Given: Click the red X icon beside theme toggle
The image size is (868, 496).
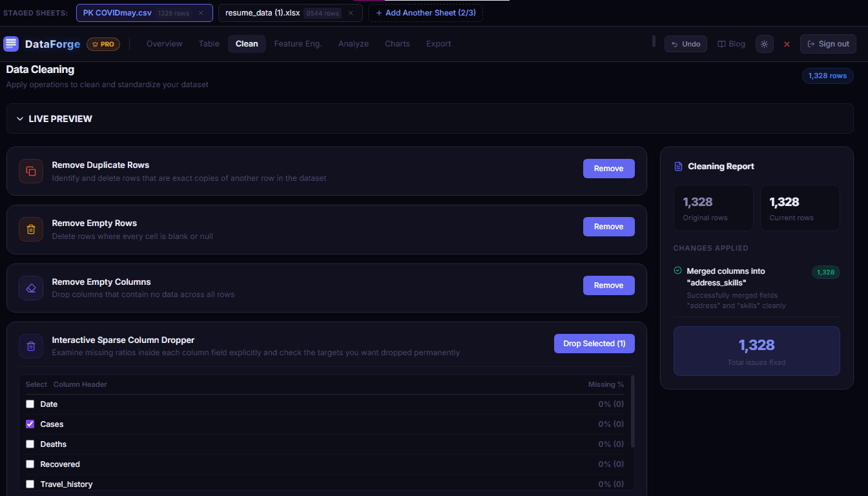Looking at the screenshot, I should pyautogui.click(x=787, y=45).
